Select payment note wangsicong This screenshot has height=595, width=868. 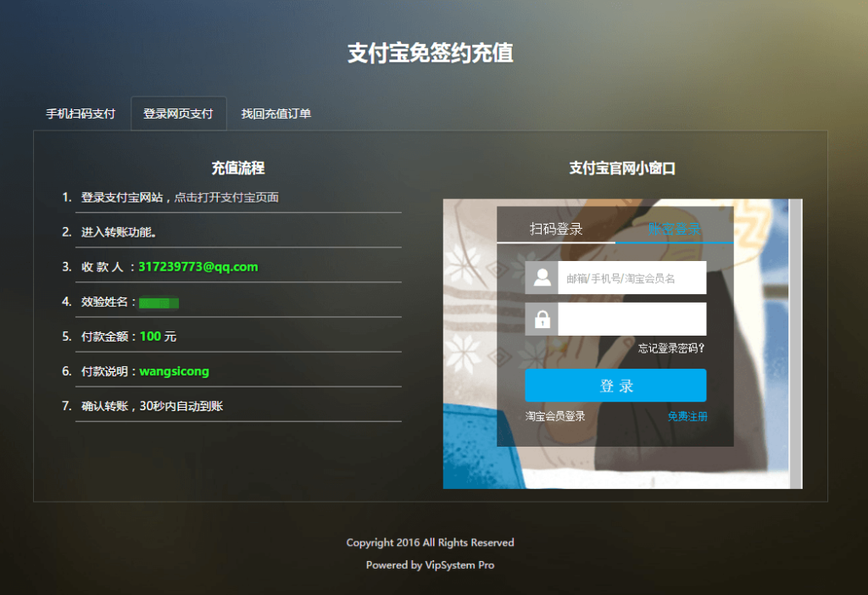pos(175,371)
